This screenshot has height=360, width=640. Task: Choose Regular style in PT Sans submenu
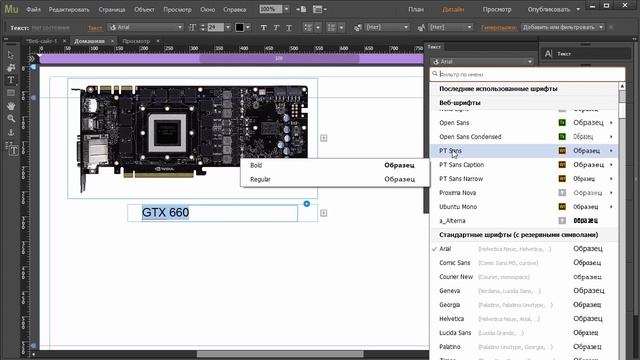pyautogui.click(x=335, y=179)
